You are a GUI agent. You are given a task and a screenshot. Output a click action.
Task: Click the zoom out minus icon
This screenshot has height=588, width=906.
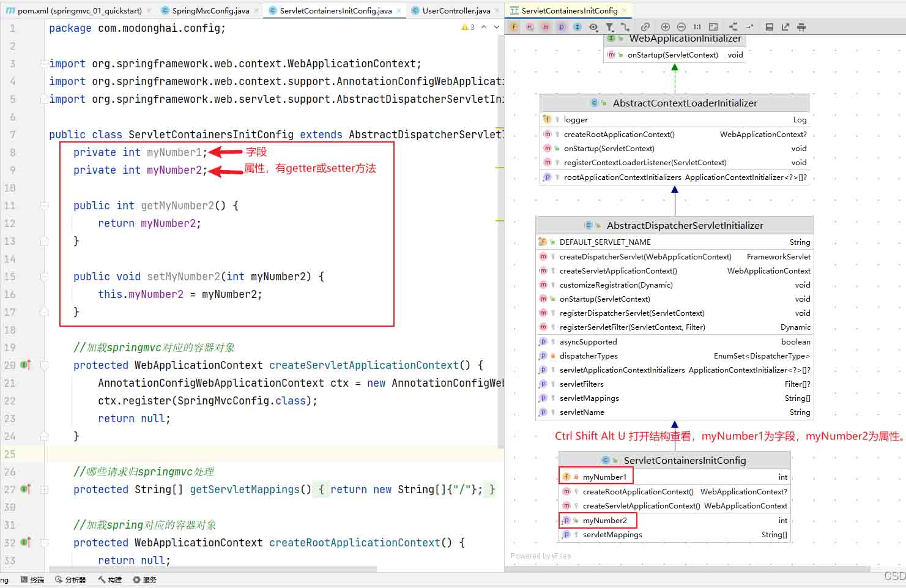[681, 27]
